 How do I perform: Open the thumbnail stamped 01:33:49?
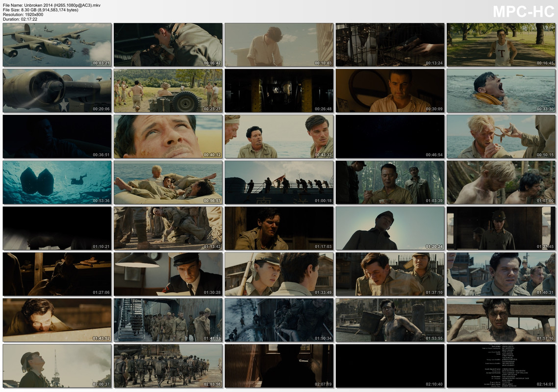pos(279,274)
